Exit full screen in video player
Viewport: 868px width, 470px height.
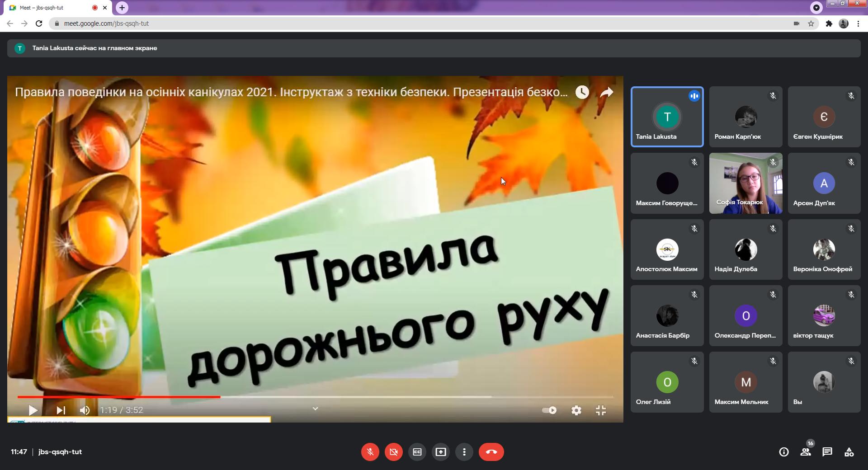pyautogui.click(x=601, y=410)
